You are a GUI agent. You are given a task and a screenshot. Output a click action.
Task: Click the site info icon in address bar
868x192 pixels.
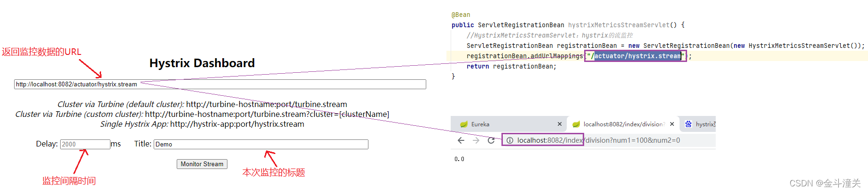click(509, 140)
